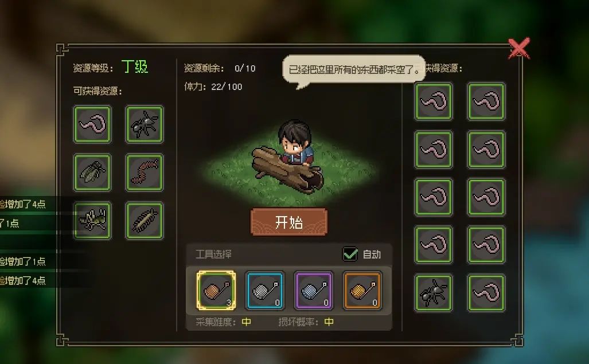Click the 丁级 resource grade label
589x364 pixels.
pyautogui.click(x=135, y=67)
